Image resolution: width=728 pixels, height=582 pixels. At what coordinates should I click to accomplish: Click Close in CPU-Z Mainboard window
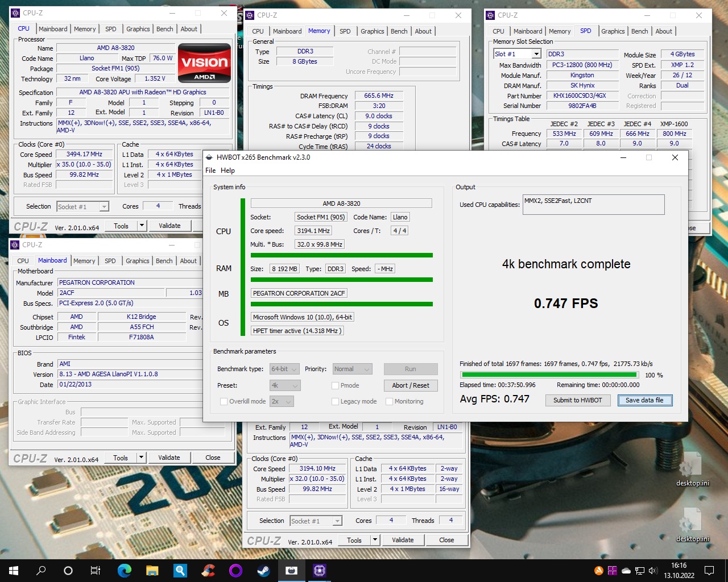click(x=213, y=458)
